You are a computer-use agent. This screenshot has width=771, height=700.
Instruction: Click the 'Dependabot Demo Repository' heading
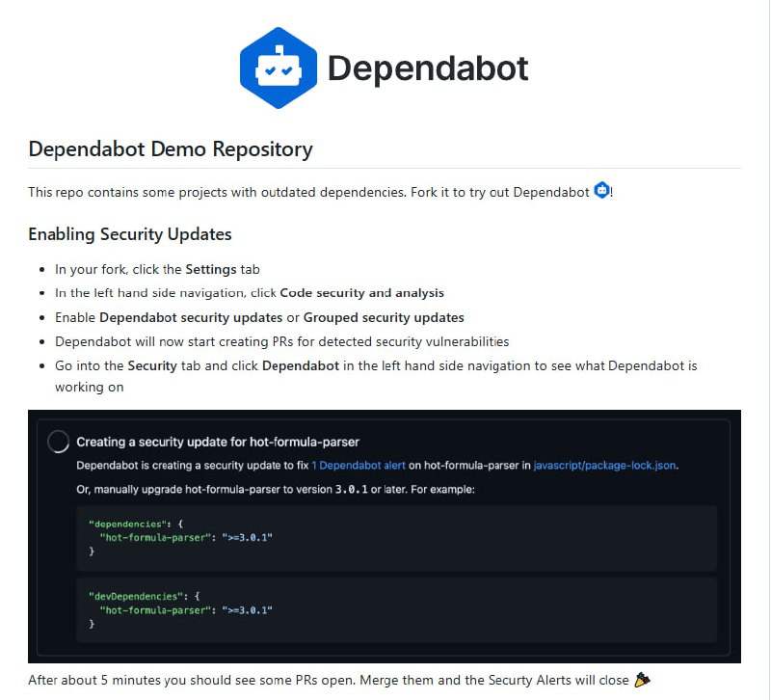click(x=171, y=149)
